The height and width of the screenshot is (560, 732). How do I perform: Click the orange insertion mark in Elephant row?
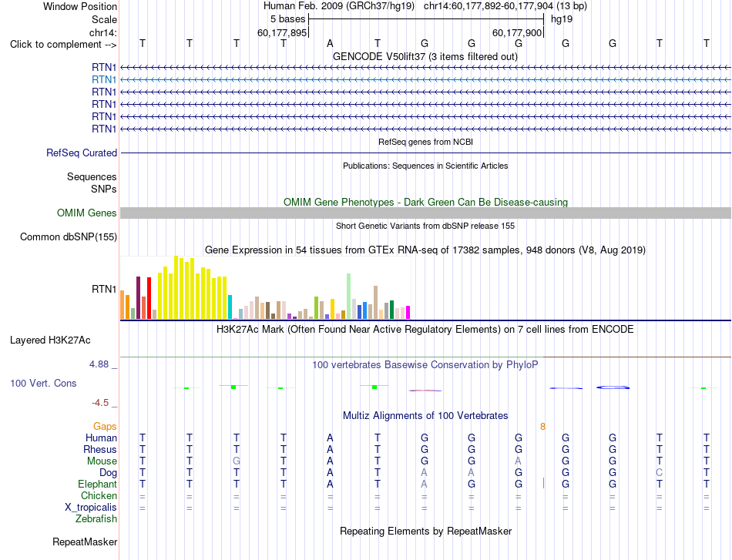tap(543, 483)
